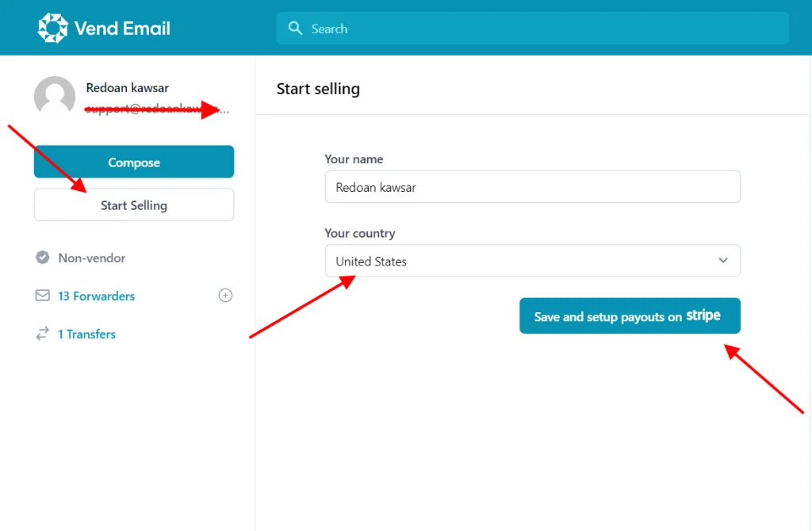The image size is (812, 531).
Task: Click the search magnifier icon
Action: coord(295,29)
